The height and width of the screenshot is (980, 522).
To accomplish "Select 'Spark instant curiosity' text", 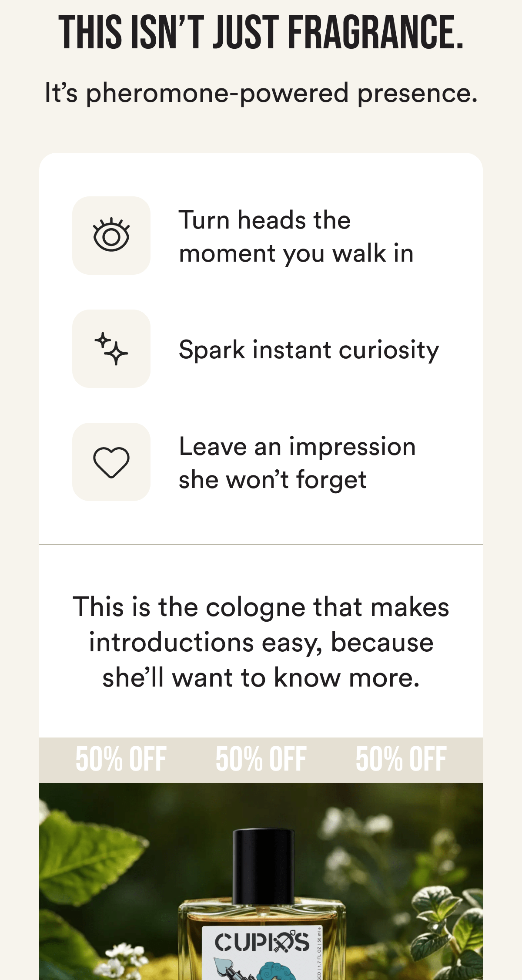I will click(309, 350).
